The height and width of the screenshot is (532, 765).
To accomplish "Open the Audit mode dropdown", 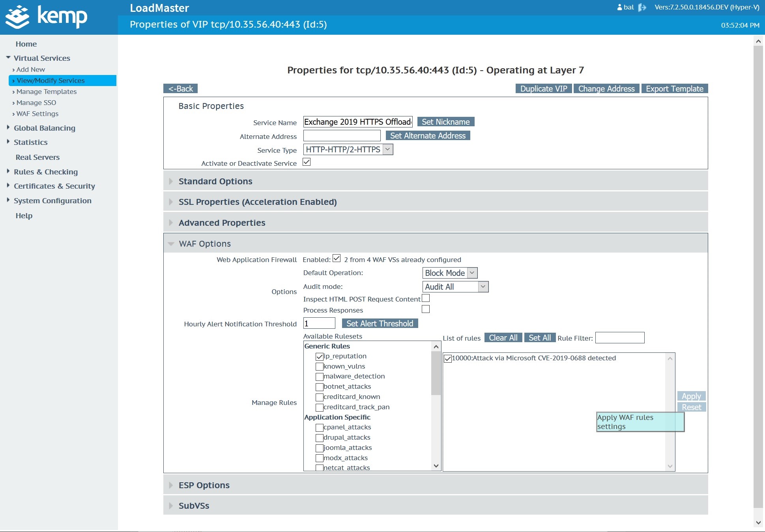I will pyautogui.click(x=455, y=287).
